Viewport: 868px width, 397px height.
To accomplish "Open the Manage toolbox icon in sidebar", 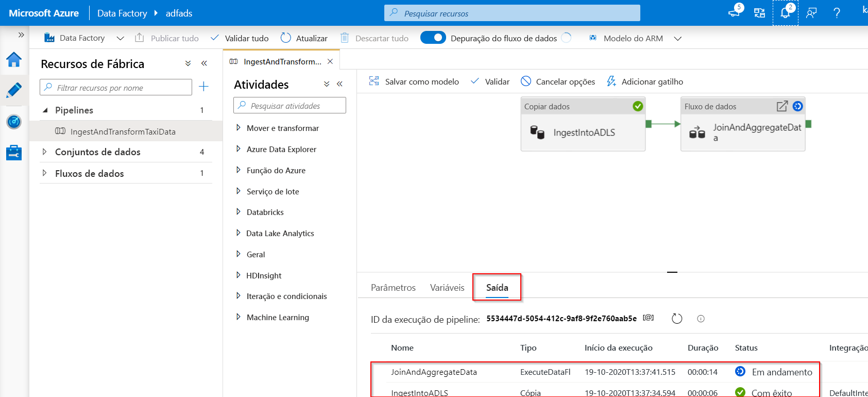I will point(14,153).
